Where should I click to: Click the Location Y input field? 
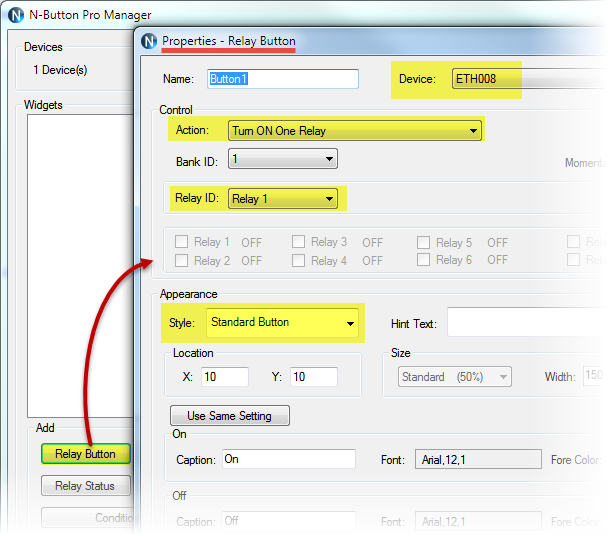tap(314, 377)
